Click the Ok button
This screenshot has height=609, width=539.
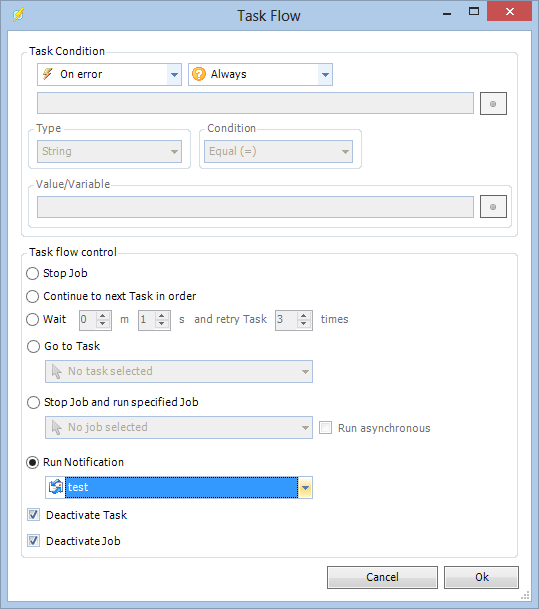[x=482, y=577]
